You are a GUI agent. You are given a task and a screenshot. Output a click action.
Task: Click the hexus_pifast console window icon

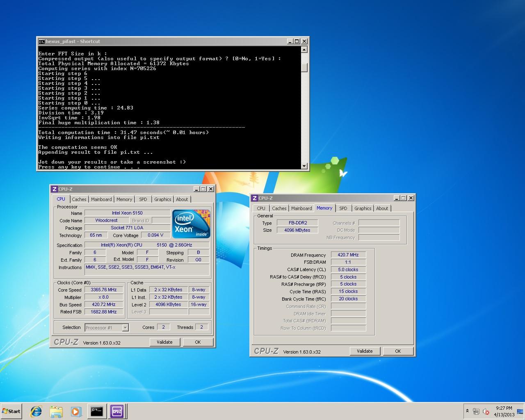[41, 41]
